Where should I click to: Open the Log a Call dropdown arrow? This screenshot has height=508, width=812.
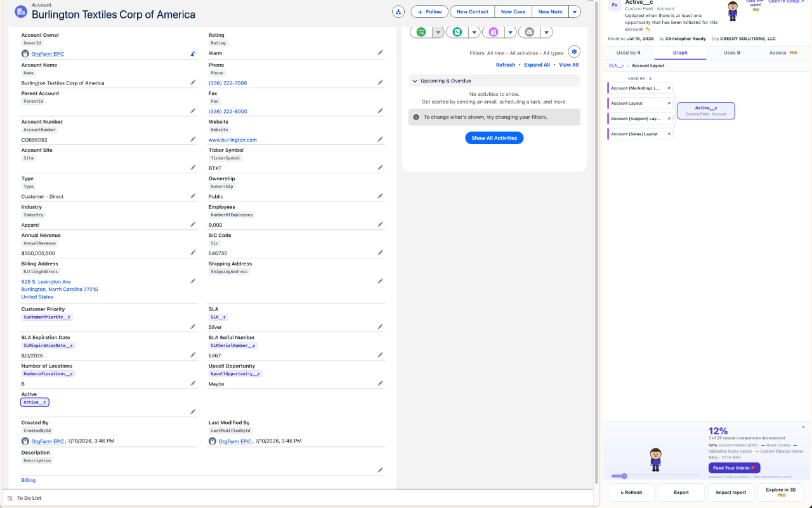[474, 32]
